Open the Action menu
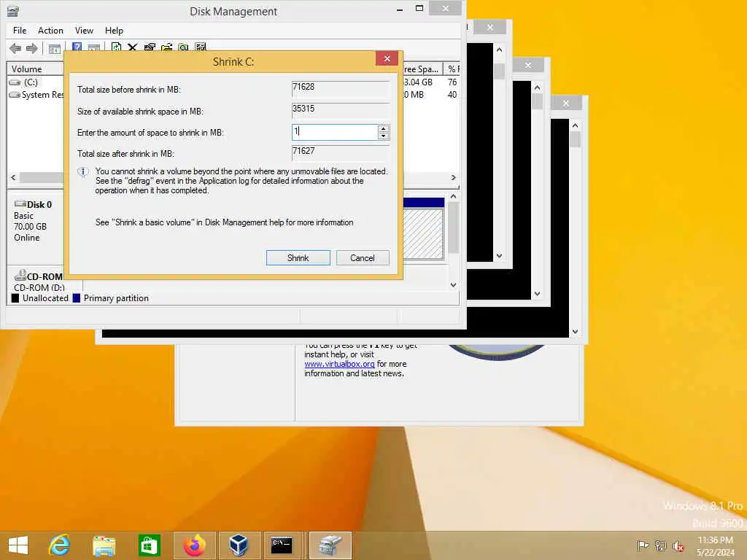This screenshot has width=747, height=560. click(x=50, y=31)
